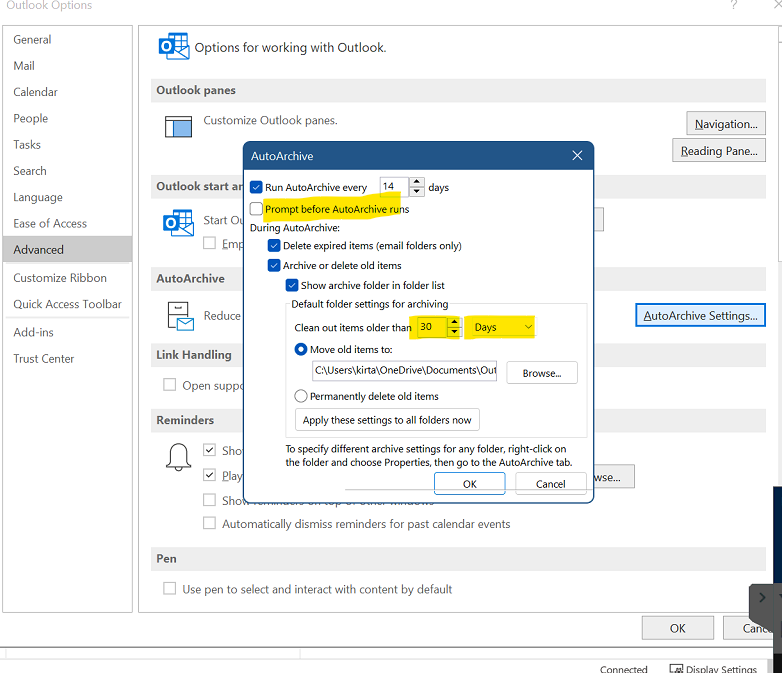The height and width of the screenshot is (673, 782).
Task: Click the AutoArchive file cabinet icon
Action: [x=180, y=316]
